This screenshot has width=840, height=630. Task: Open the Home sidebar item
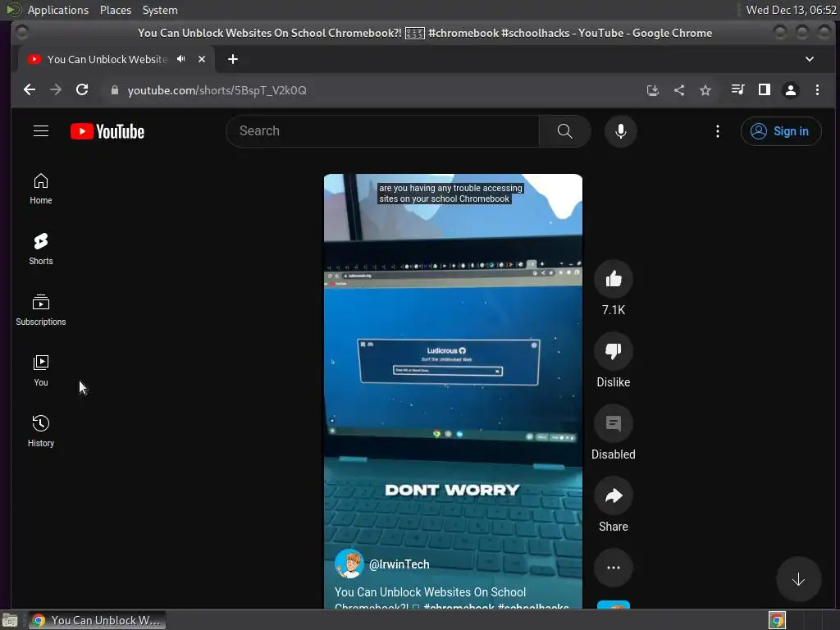click(x=41, y=189)
